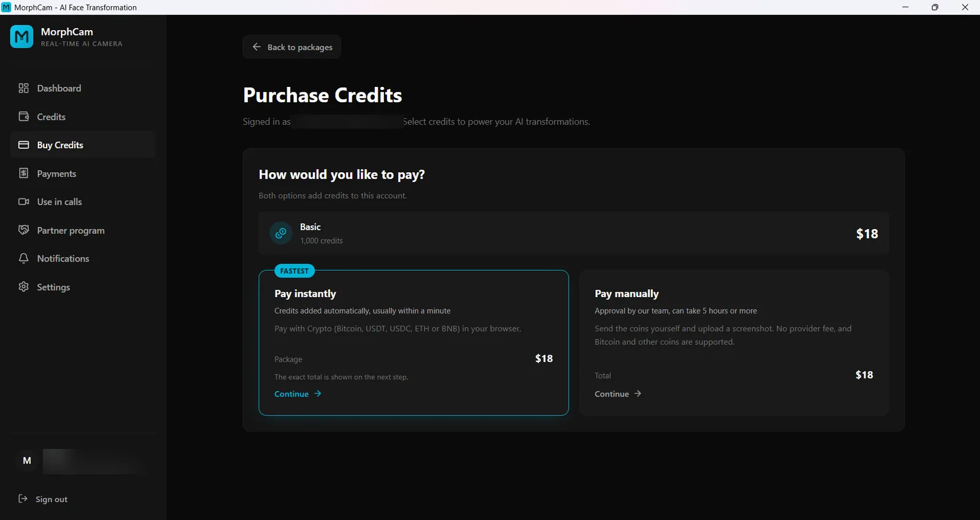
Task: Click the Sign out door icon
Action: pos(23,499)
